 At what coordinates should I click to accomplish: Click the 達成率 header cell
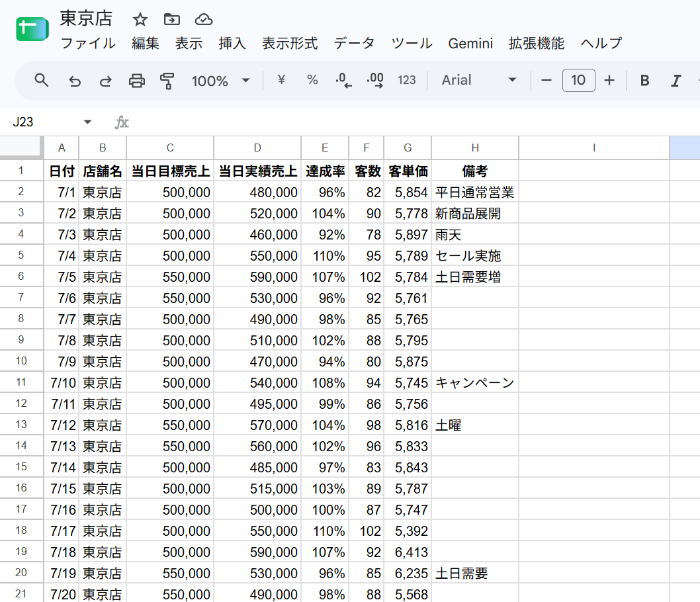tap(325, 171)
